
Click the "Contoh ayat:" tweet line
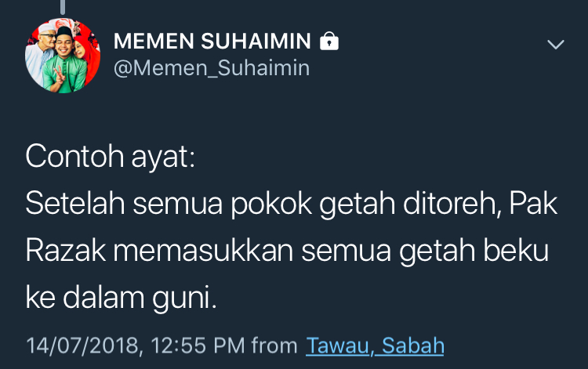111,157
